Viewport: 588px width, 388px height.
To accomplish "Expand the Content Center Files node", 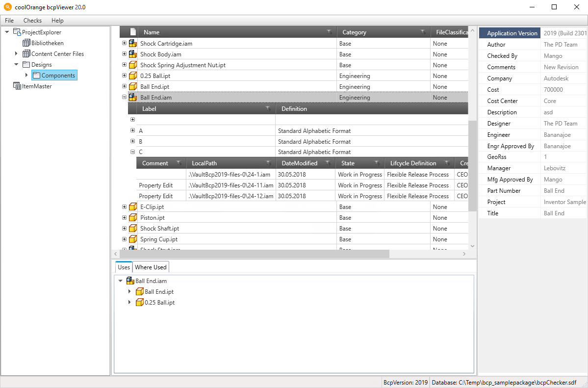I will pyautogui.click(x=16, y=54).
